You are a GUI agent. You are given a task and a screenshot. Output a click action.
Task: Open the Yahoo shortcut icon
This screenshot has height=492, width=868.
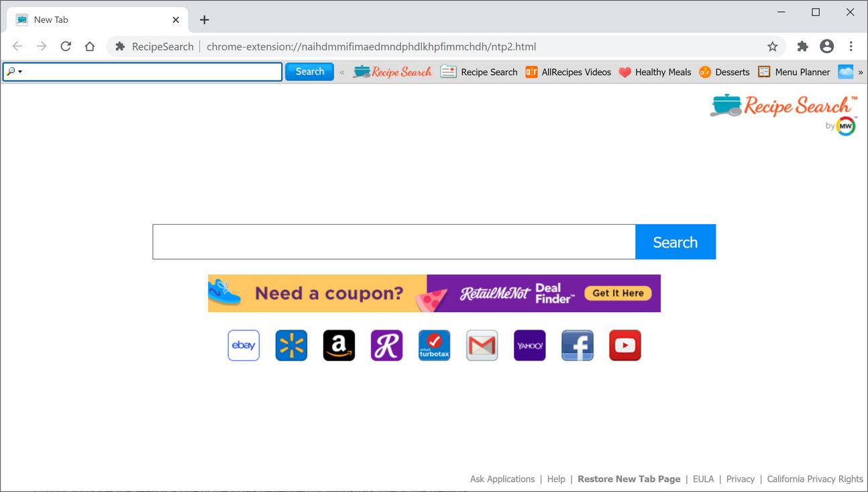pos(529,345)
